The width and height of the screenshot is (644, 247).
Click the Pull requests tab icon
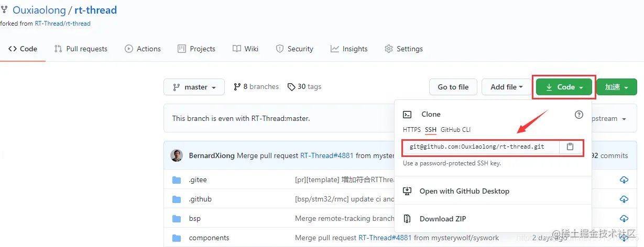point(58,49)
